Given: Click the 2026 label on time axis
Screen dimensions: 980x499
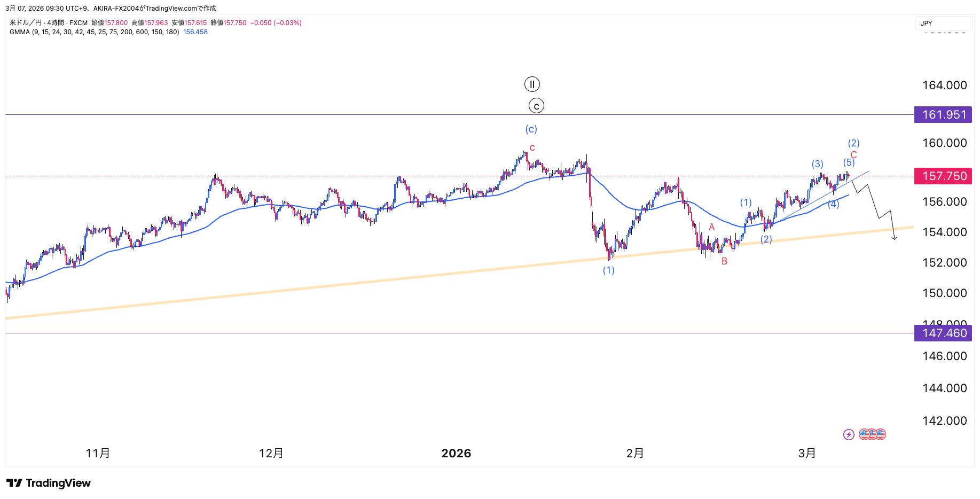Looking at the screenshot, I should 456,454.
